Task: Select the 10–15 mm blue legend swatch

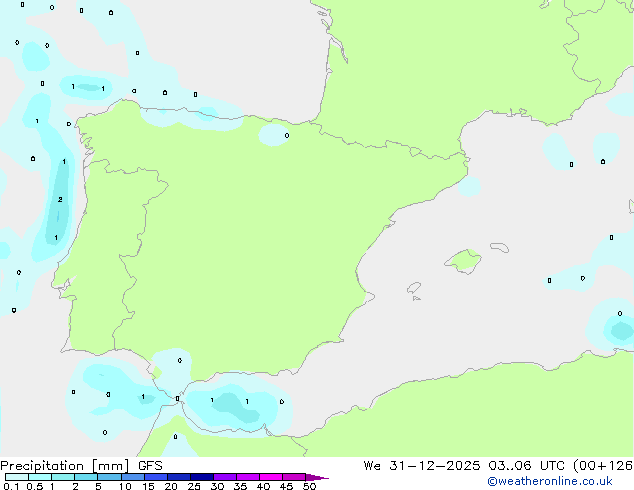Action: [x=132, y=477]
